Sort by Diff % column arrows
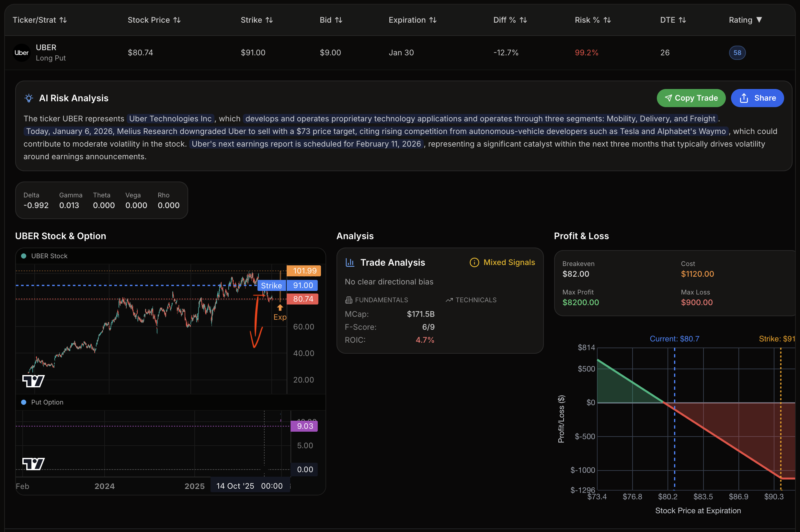 click(x=523, y=20)
